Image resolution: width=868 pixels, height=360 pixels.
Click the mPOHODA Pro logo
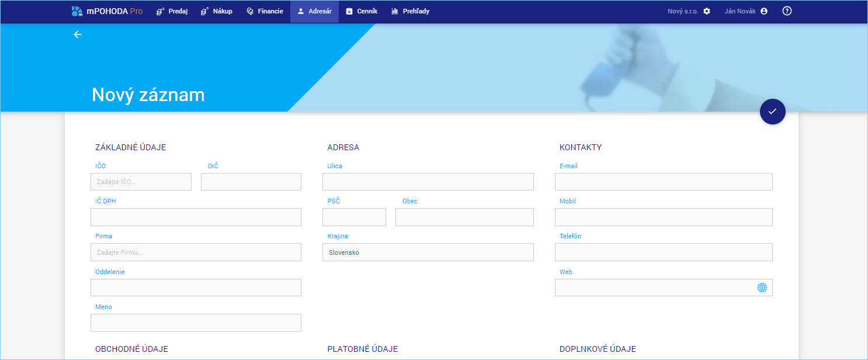tap(107, 11)
